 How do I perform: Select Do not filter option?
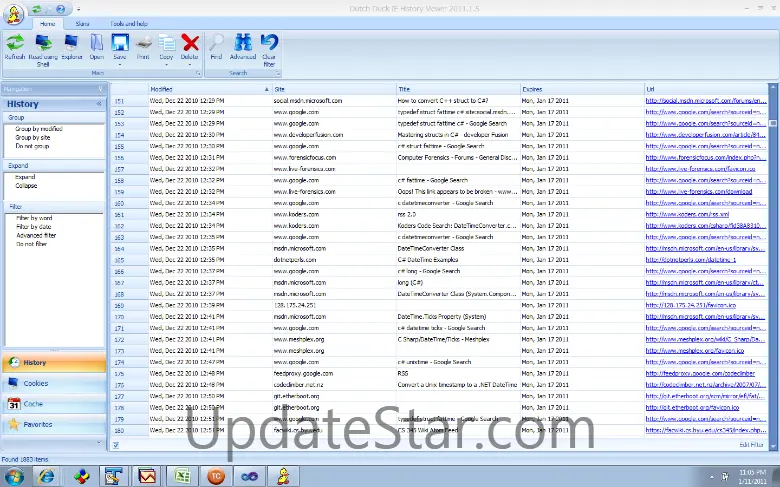click(x=32, y=244)
